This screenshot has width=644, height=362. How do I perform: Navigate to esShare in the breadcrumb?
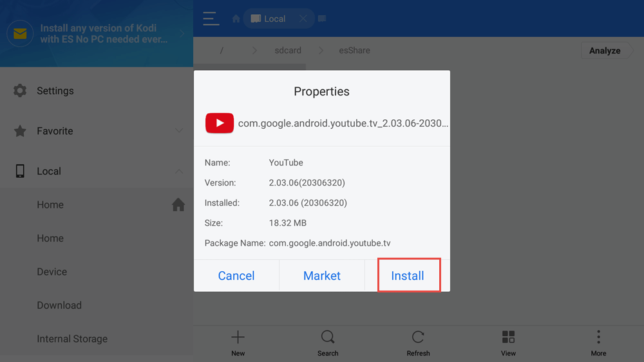pos(354,50)
